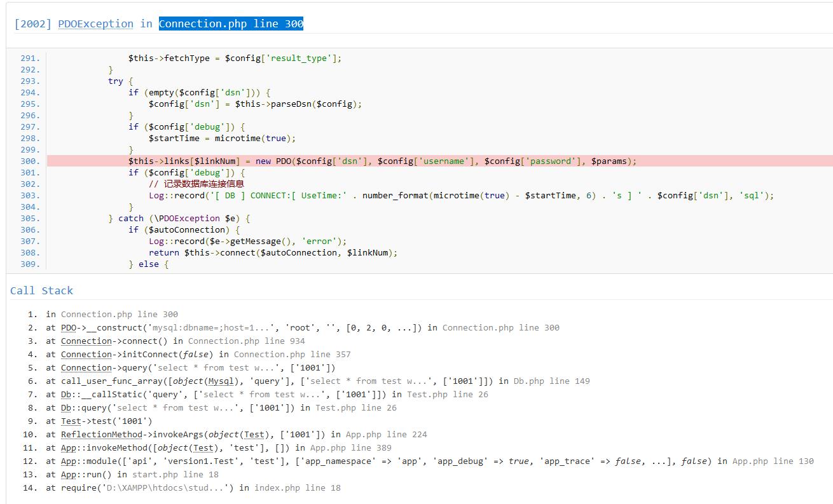
Task: Click ReflectionMethod link in stack entry 10
Action: tap(102, 434)
